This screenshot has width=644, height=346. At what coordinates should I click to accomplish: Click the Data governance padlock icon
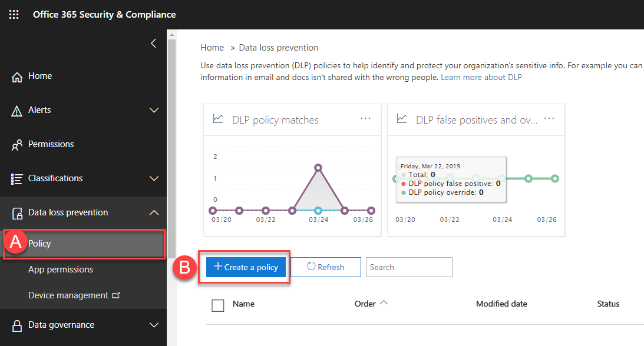tap(17, 325)
